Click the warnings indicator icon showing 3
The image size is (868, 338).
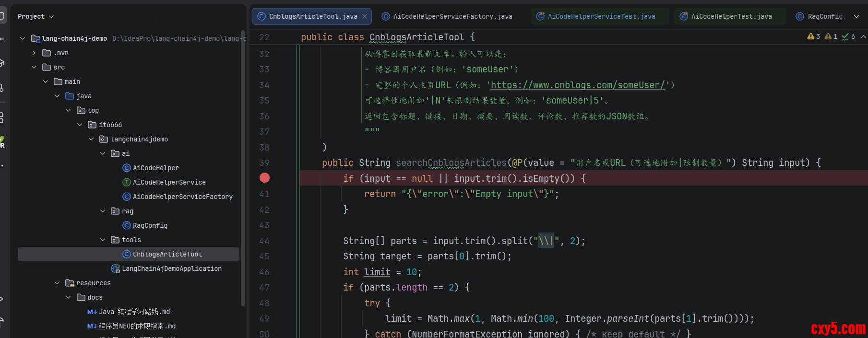(811, 36)
